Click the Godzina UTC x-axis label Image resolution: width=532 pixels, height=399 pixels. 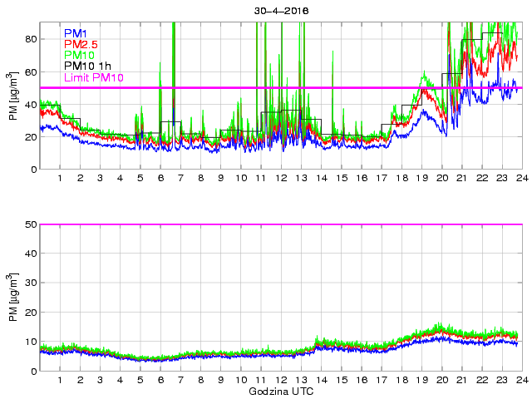(280, 391)
